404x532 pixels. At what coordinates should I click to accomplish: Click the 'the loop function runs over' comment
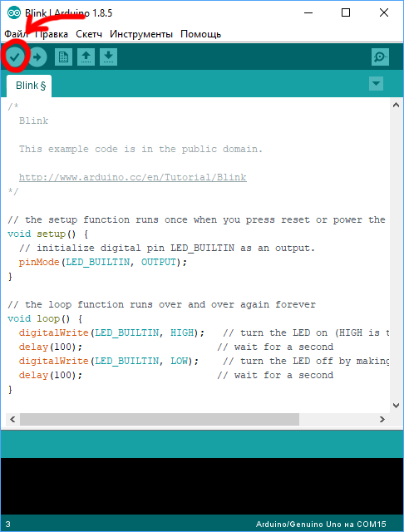[x=161, y=304]
